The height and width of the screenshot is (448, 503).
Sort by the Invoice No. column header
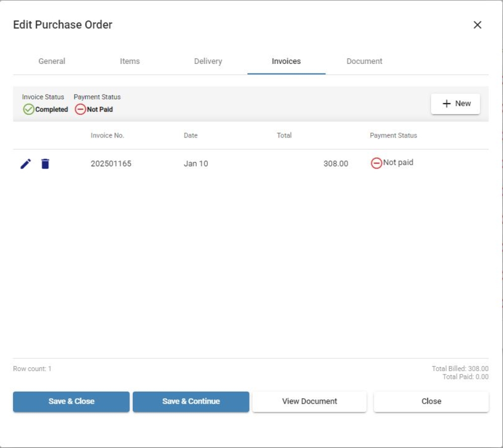(107, 135)
